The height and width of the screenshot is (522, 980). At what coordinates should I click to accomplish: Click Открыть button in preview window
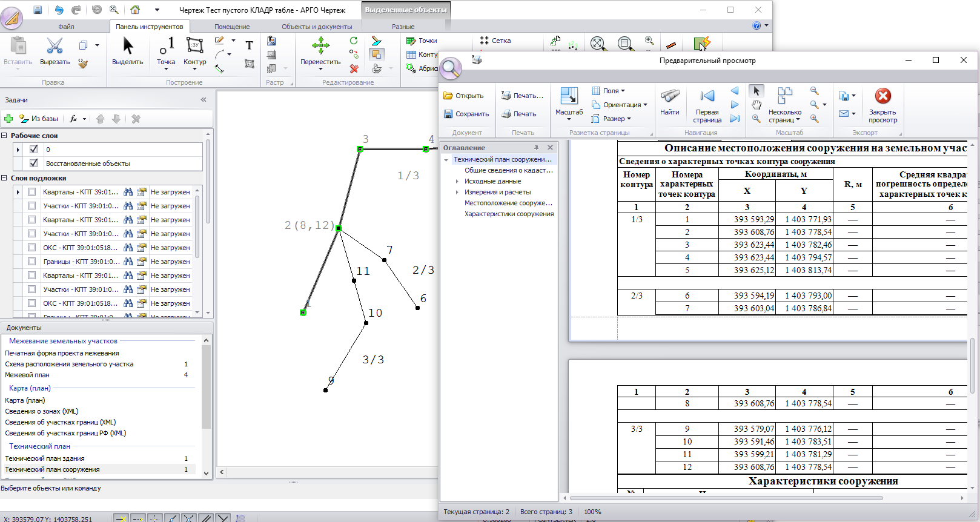tap(464, 96)
